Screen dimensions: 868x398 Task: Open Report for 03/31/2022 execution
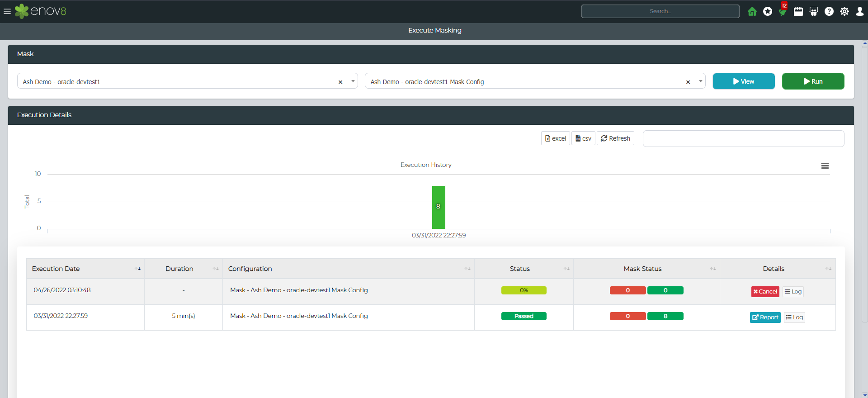765,317
